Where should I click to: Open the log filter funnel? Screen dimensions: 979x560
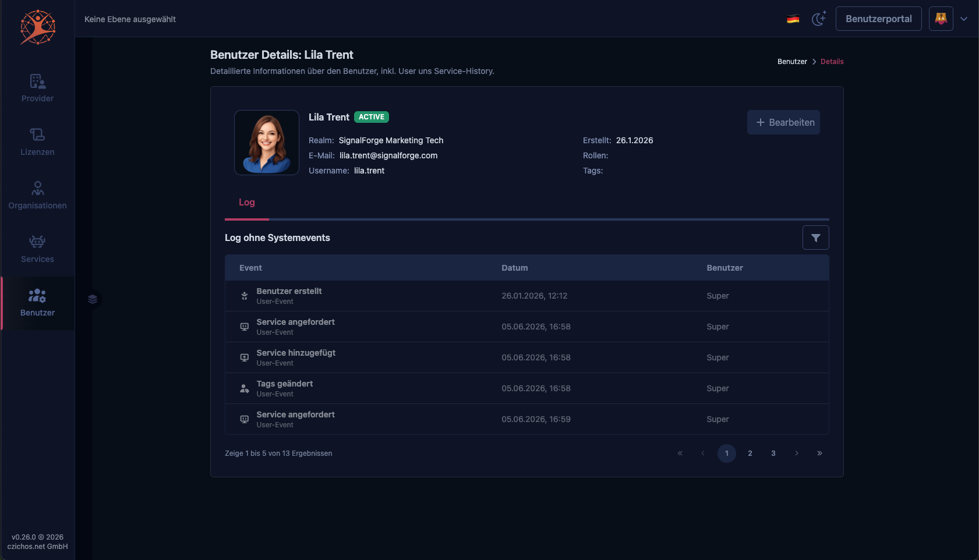pos(816,238)
